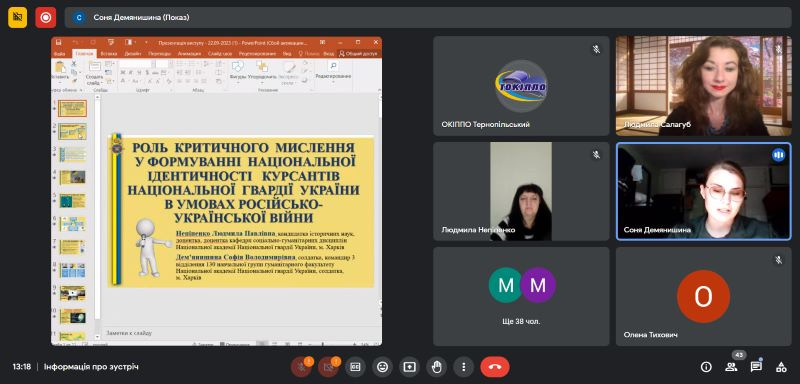Viewport: 800px width, 384px height.
Task: Toggle the camera on/off button
Action: click(328, 367)
